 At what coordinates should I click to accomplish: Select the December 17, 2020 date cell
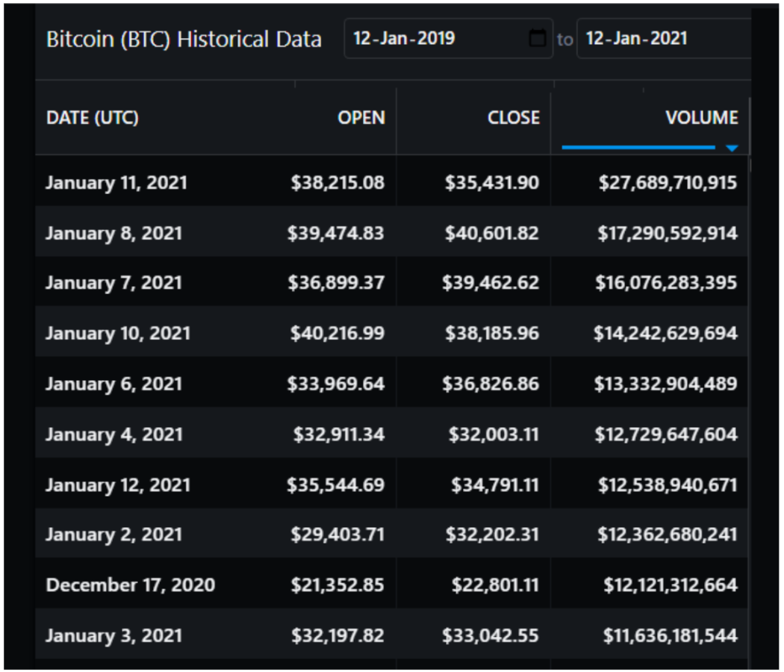tap(131, 585)
